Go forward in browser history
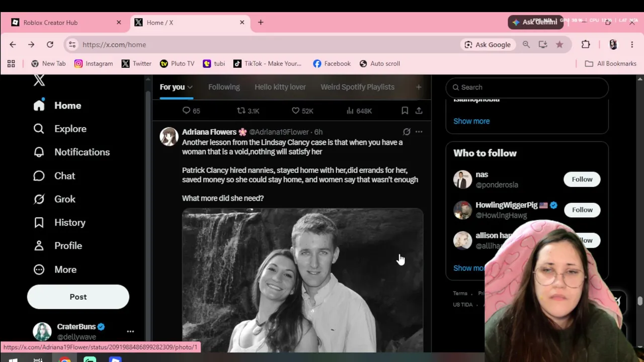 click(31, 45)
